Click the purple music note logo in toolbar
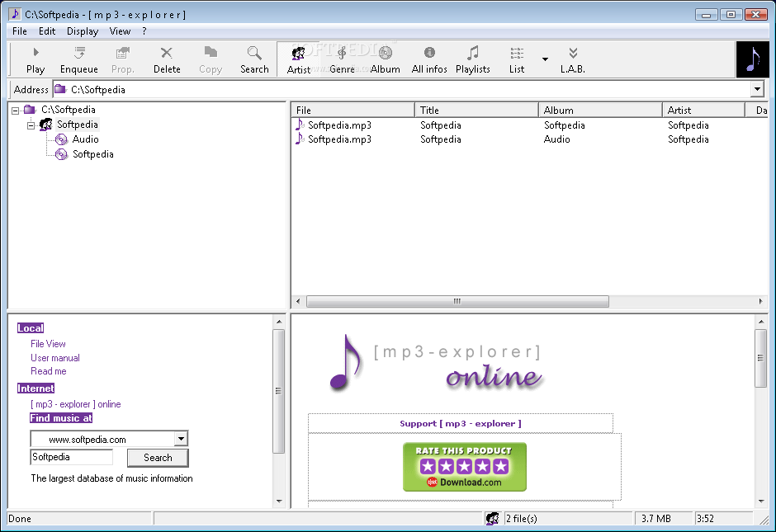 [x=752, y=59]
